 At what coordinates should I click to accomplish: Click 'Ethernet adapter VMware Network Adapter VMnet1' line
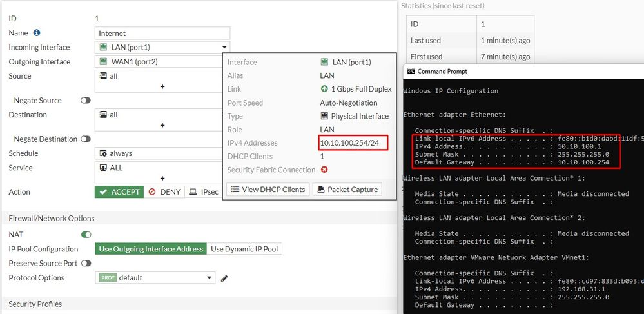tap(496, 257)
